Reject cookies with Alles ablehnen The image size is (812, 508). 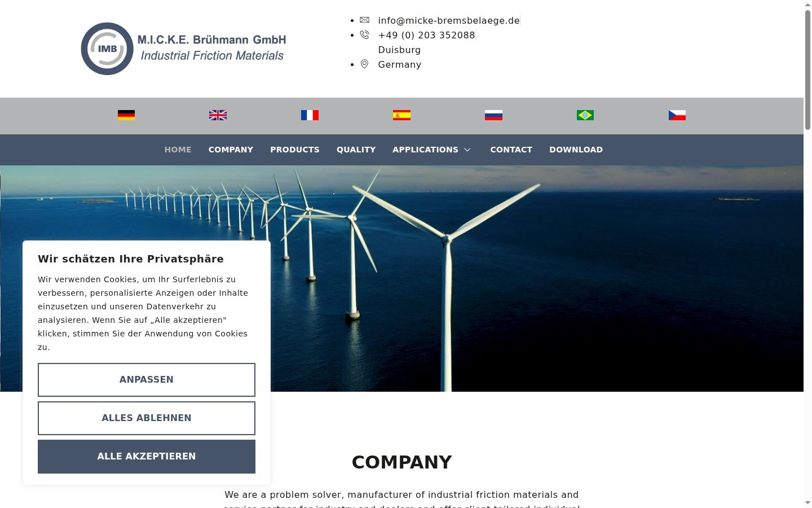pos(147,418)
